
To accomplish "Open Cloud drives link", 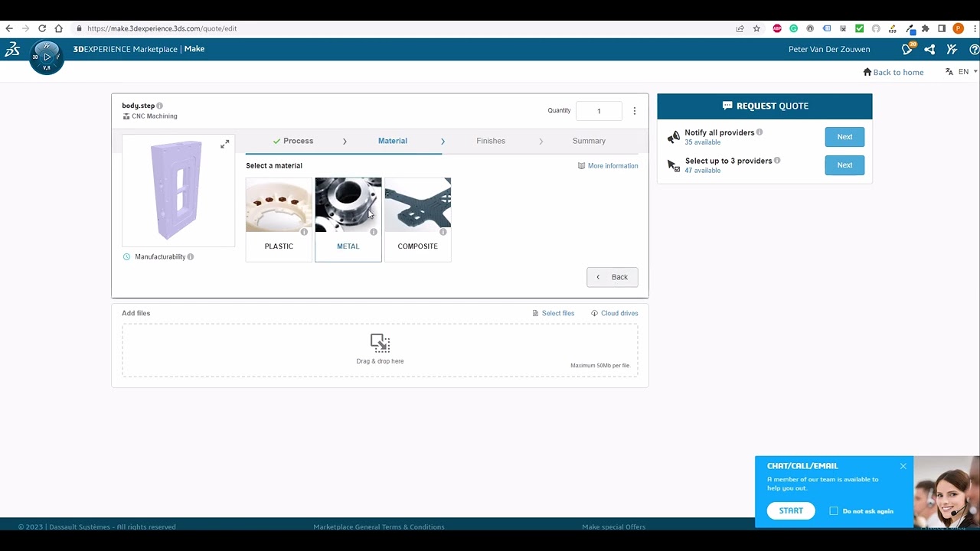I will pyautogui.click(x=615, y=313).
